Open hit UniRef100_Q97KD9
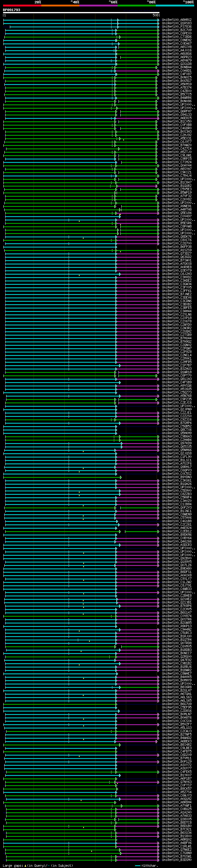Screen dimensions: 197x868 (177, 443)
